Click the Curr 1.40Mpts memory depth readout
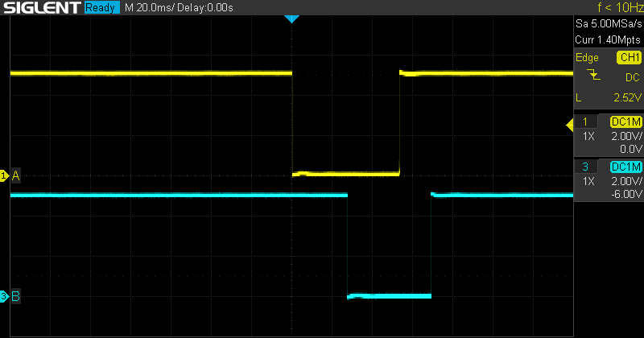This screenshot has width=644, height=338. (608, 39)
